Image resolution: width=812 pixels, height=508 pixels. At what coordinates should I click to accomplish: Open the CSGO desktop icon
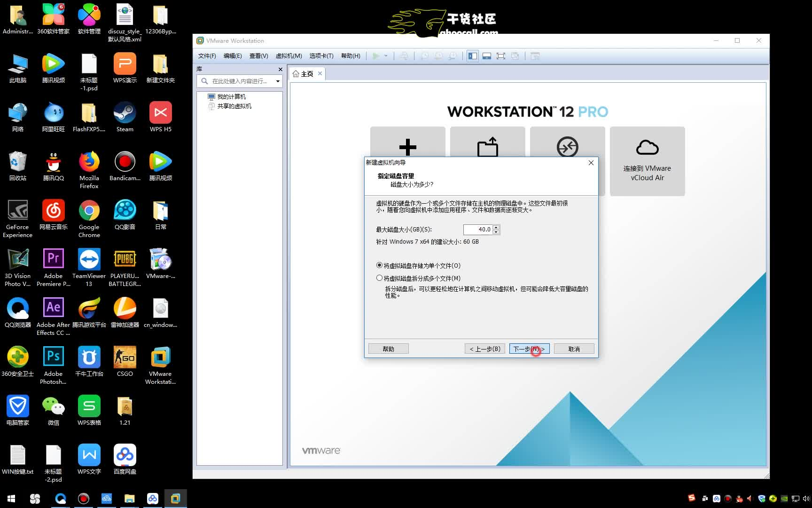point(125,362)
